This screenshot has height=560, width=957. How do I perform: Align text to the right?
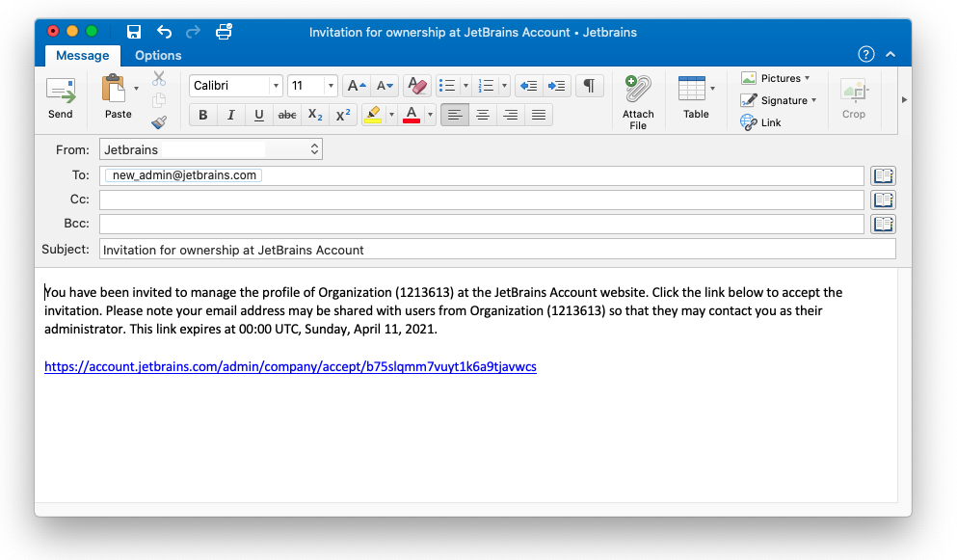[x=511, y=115]
